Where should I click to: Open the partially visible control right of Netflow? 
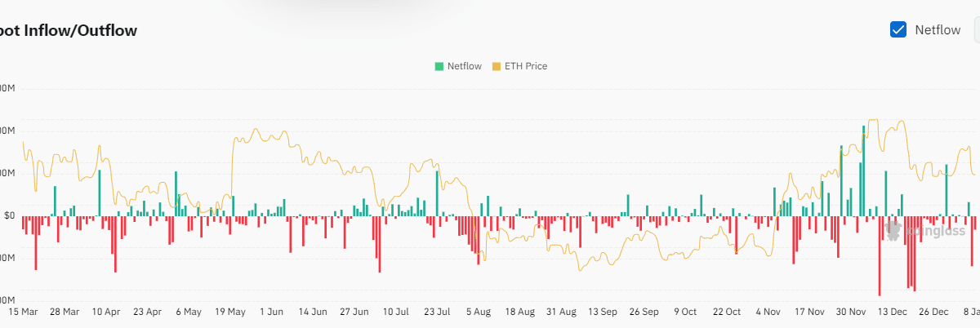click(977, 30)
